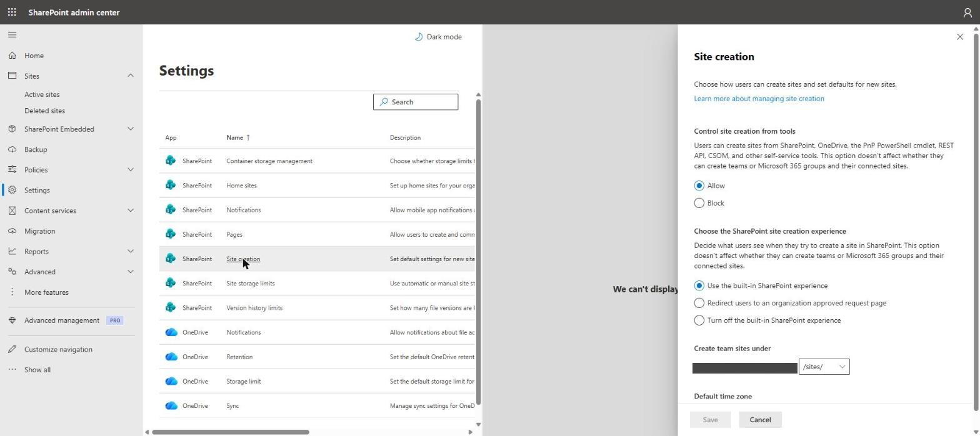Open the Version history limits setting
The height and width of the screenshot is (436, 980).
[254, 307]
